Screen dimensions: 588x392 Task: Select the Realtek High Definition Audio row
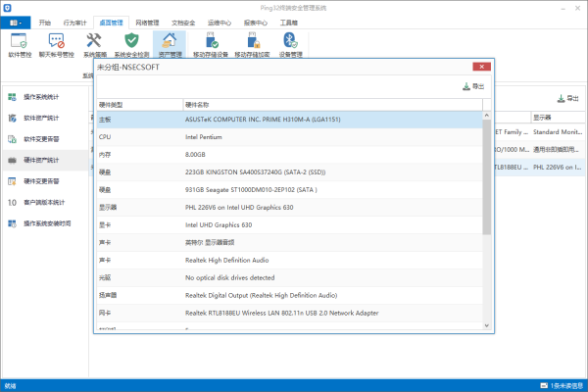tap(289, 261)
